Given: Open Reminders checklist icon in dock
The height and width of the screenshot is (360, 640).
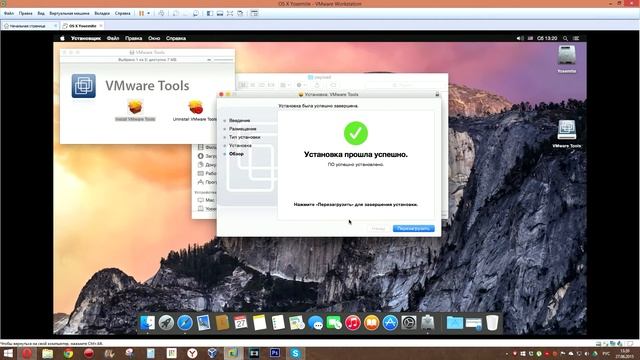Looking at the screenshot, I should click(278, 323).
